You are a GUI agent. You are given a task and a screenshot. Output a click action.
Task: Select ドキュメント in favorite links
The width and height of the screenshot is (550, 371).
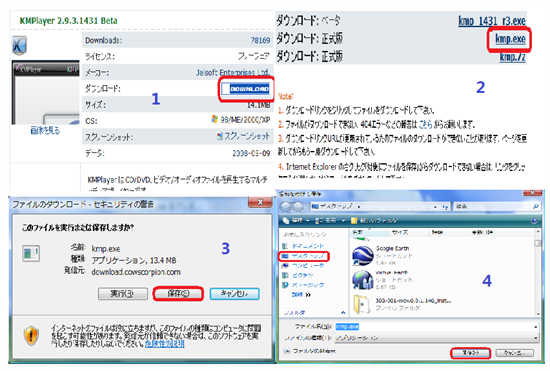[304, 246]
